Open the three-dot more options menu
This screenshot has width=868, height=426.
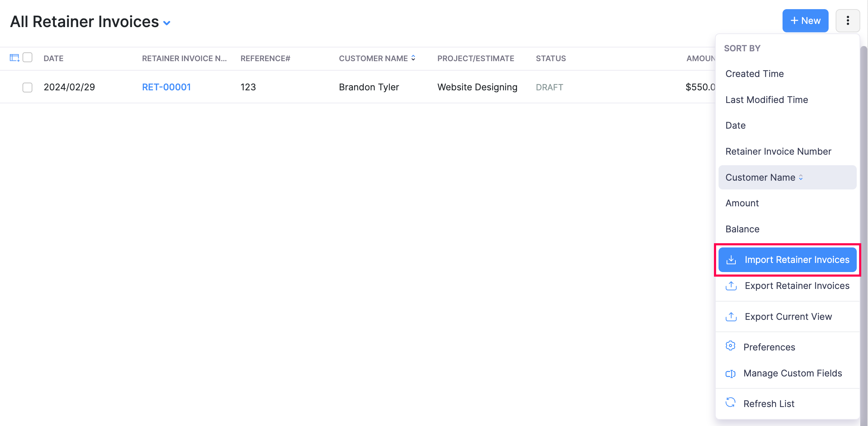point(848,21)
